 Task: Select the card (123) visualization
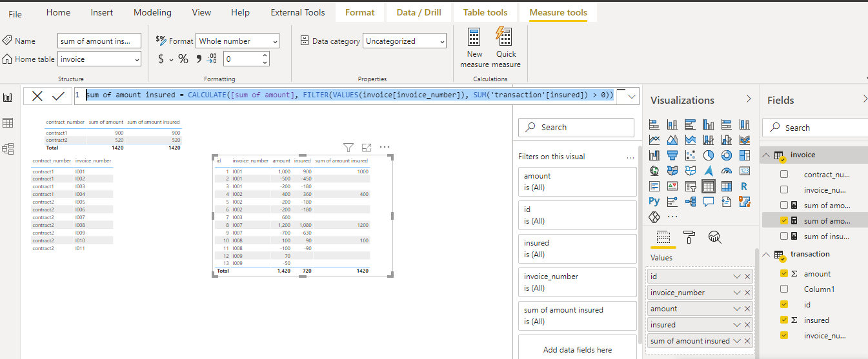pyautogui.click(x=745, y=171)
